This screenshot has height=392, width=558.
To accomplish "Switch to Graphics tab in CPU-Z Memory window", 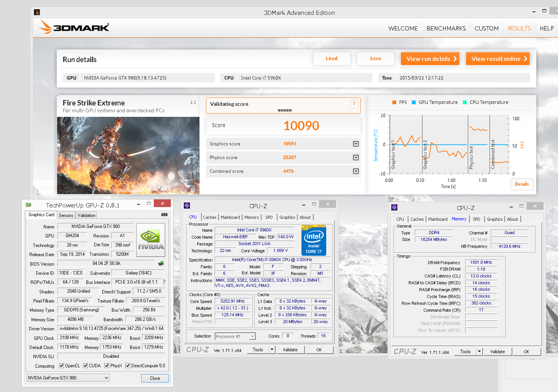I will click(x=494, y=219).
